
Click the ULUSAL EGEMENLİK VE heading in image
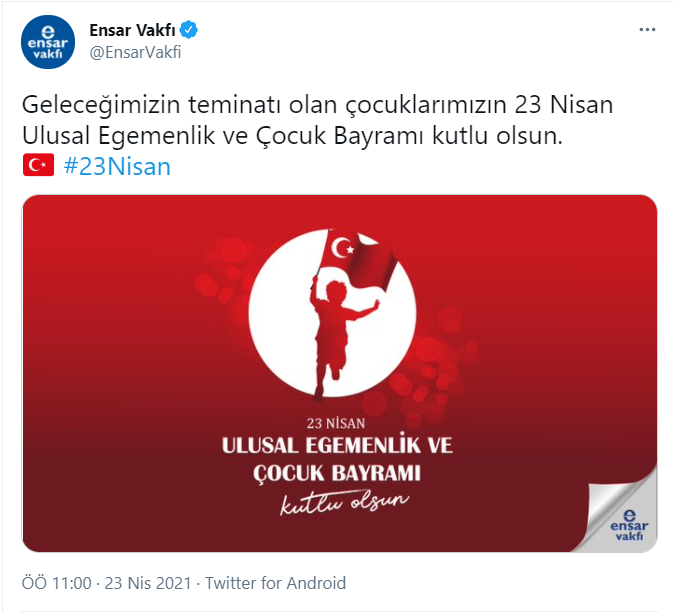click(x=337, y=445)
